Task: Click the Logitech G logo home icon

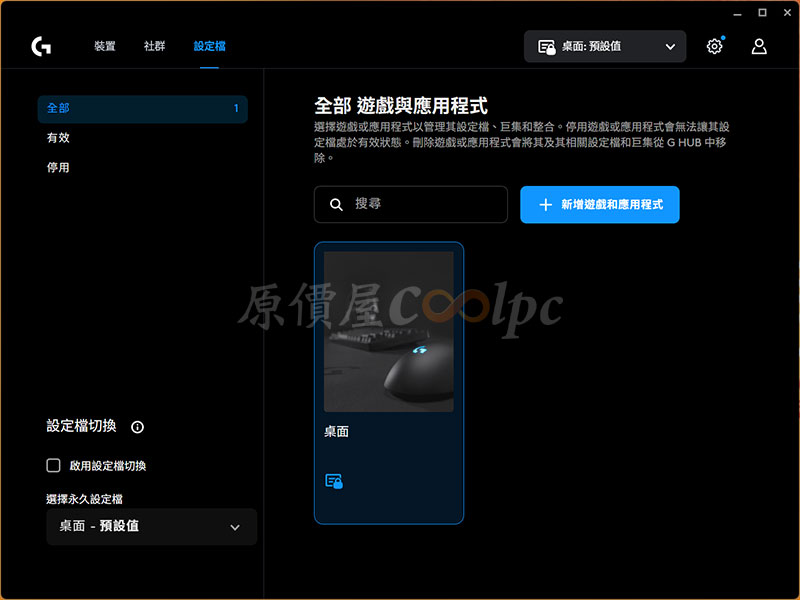Action: [41, 46]
